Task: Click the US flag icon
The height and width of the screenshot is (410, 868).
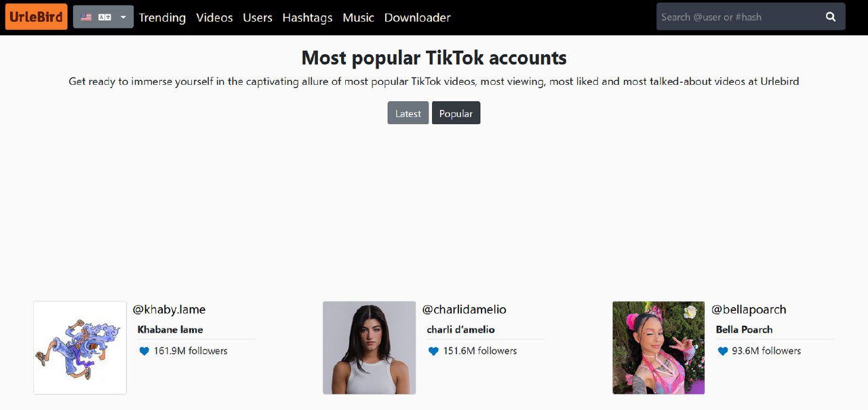Action: [86, 17]
